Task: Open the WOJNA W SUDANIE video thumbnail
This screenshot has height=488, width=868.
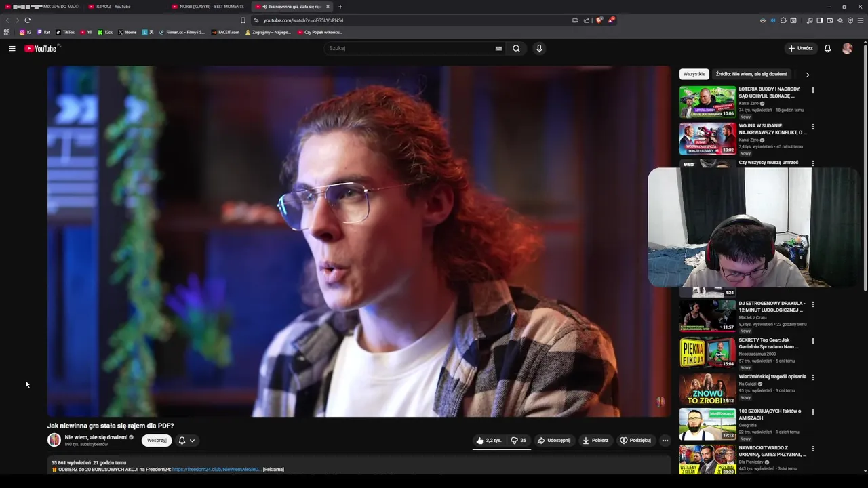Action: pos(707,139)
